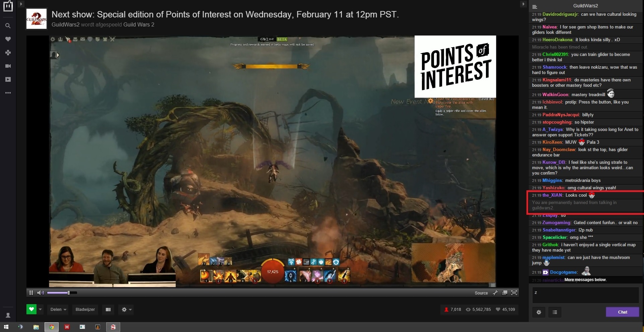Switch to Chrome in the taskbar
Viewport: 644px width, 332px height.
[x=52, y=327]
